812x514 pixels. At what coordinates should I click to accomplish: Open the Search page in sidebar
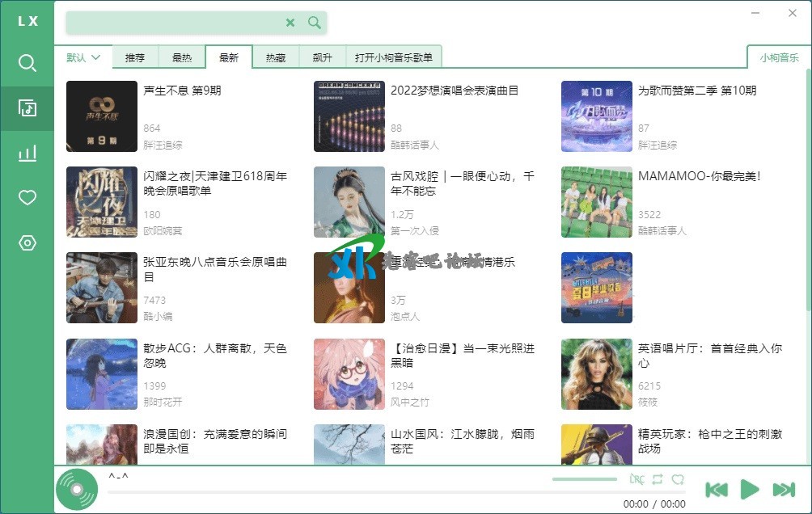[27, 63]
